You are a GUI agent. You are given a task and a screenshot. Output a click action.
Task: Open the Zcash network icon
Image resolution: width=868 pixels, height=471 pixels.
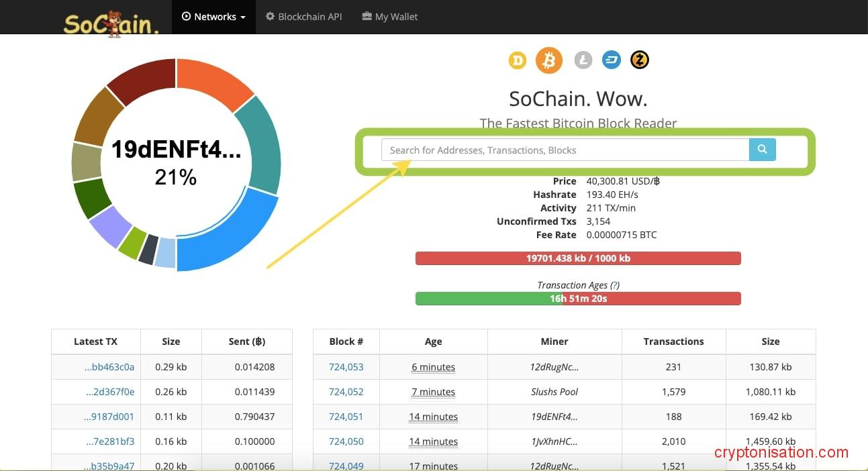[640, 61]
